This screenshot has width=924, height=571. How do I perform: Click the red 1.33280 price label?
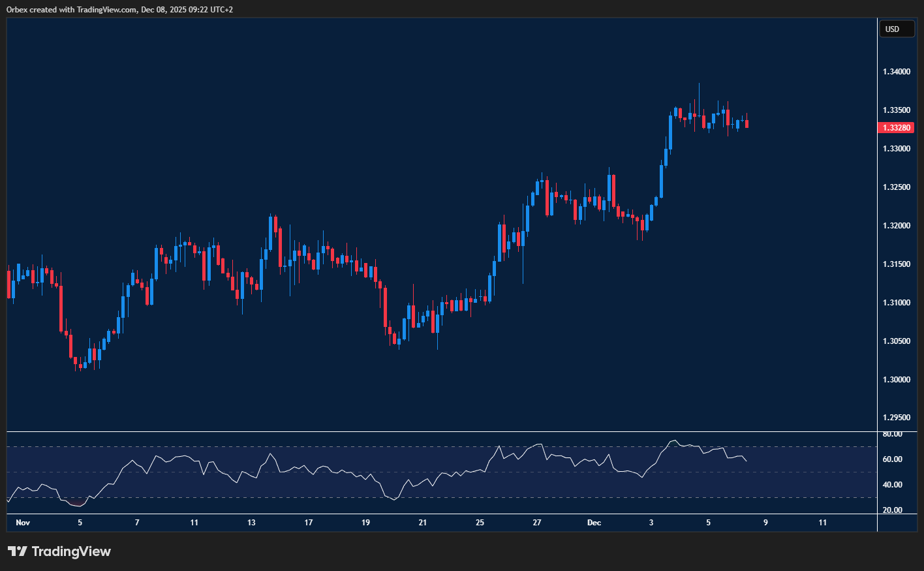pos(895,128)
